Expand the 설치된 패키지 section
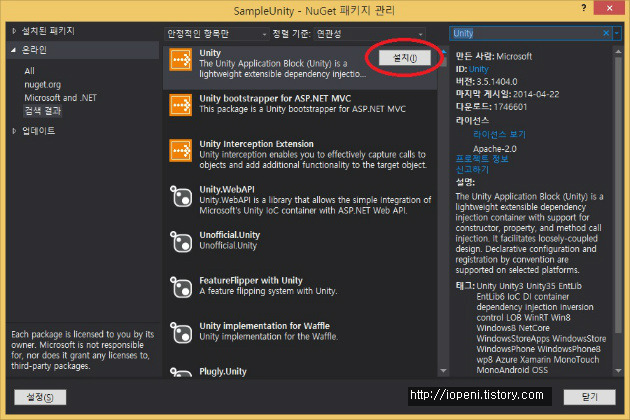Image resolution: width=630 pixels, height=420 pixels. [14, 31]
